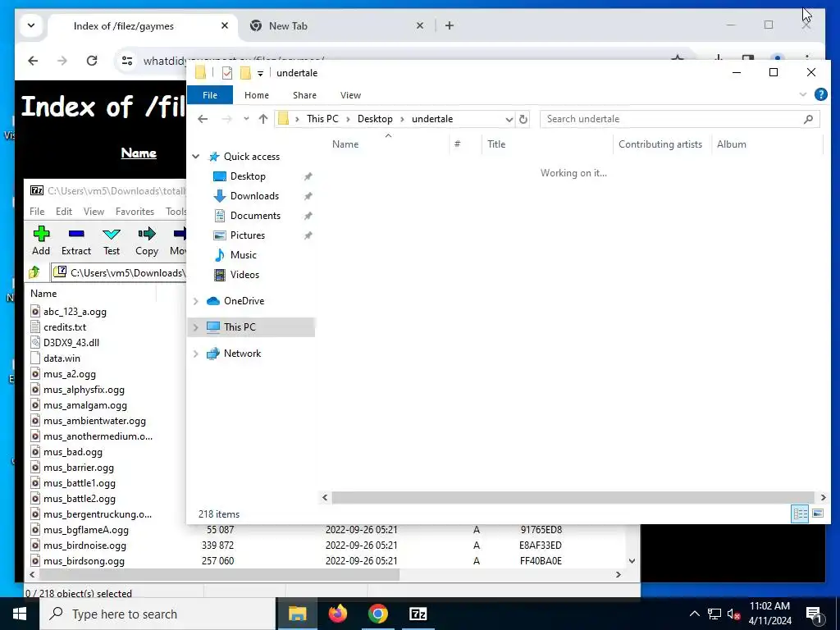840x630 pixels.
Task: Click the 7-Zip Copy toolbar icon
Action: [147, 234]
